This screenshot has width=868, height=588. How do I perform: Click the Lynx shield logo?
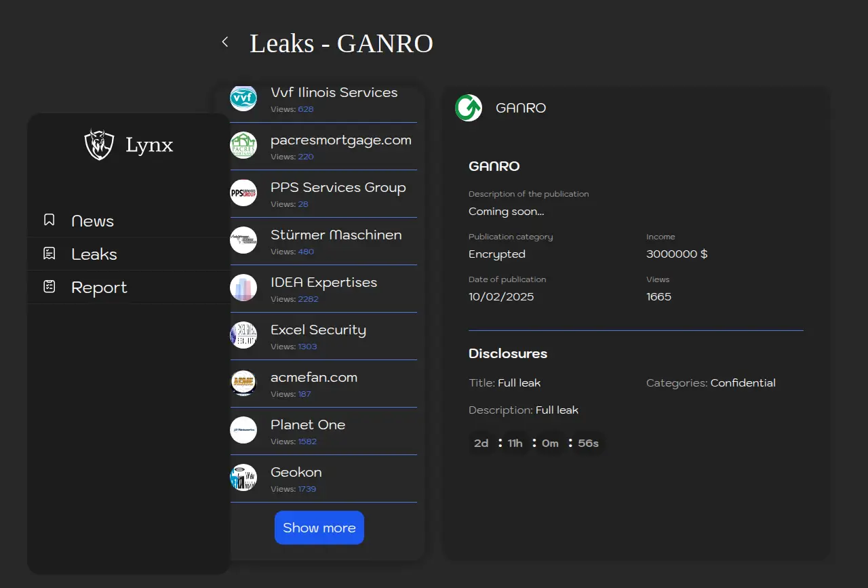point(99,144)
